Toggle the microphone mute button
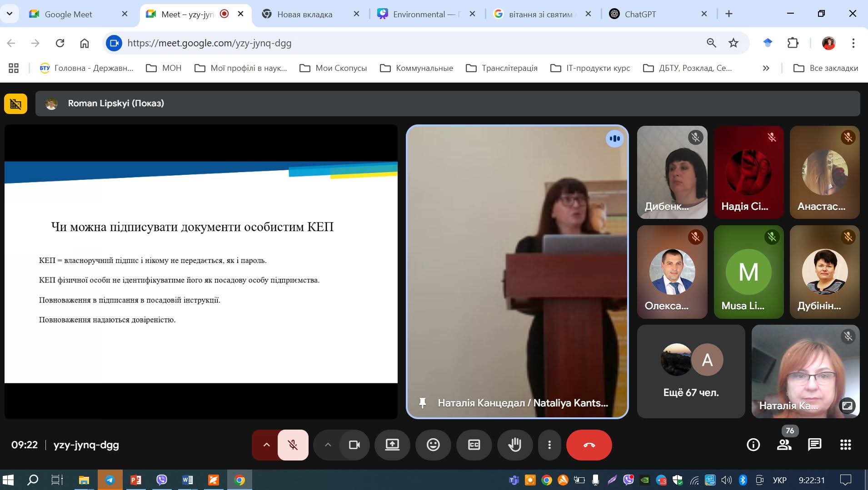Image resolution: width=868 pixels, height=490 pixels. tap(293, 445)
